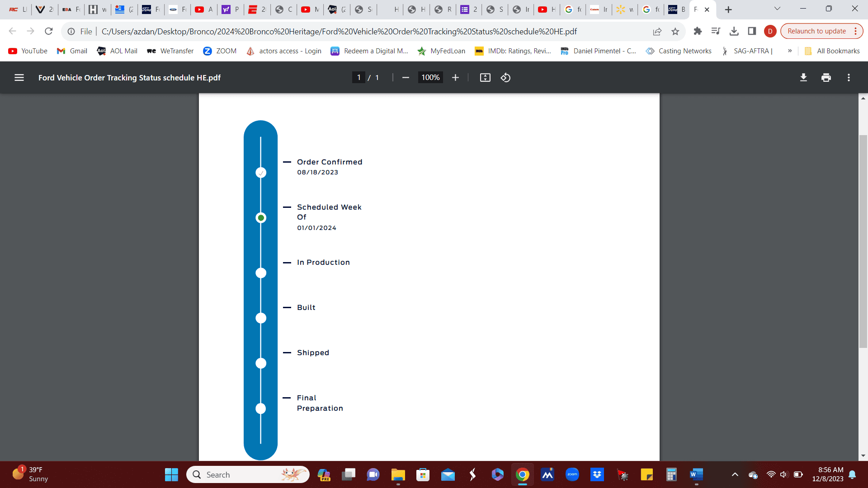
Task: Open the Daniel Pimentel IMDbPro bookmark
Action: (x=598, y=51)
